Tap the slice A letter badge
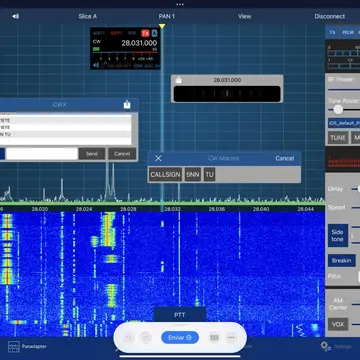 154,33
